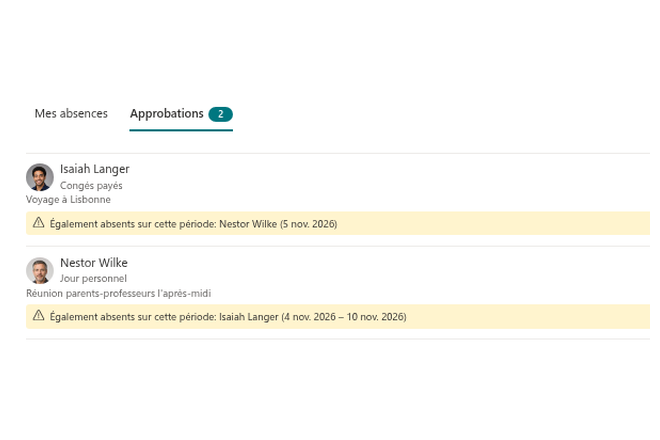
Task: Open the Mes absences tab
Action: (71, 114)
